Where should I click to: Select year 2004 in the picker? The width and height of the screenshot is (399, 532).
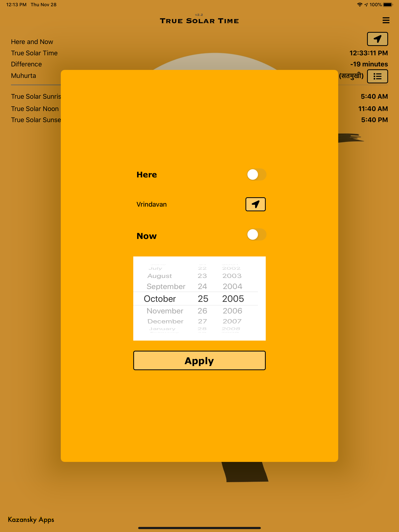[x=232, y=286]
